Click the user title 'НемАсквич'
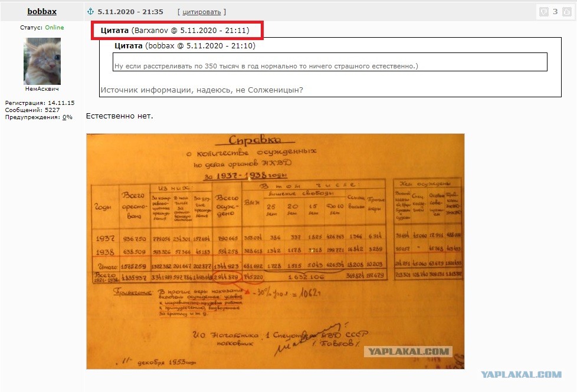Viewport: 577px width, 392px height. pos(42,88)
